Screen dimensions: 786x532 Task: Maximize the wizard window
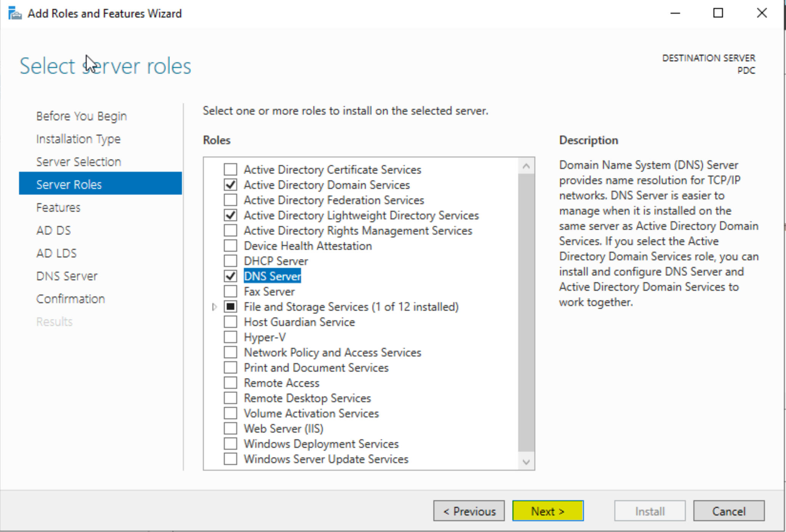click(718, 13)
